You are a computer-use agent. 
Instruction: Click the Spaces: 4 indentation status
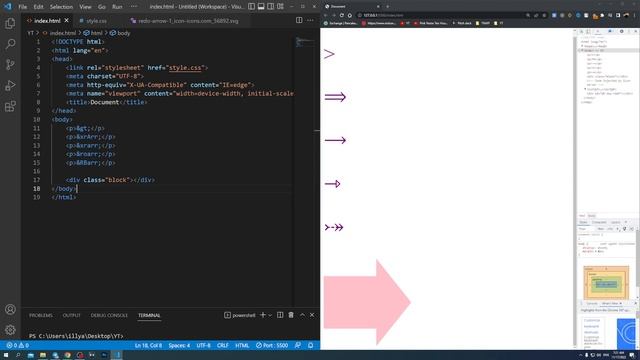[179, 345]
